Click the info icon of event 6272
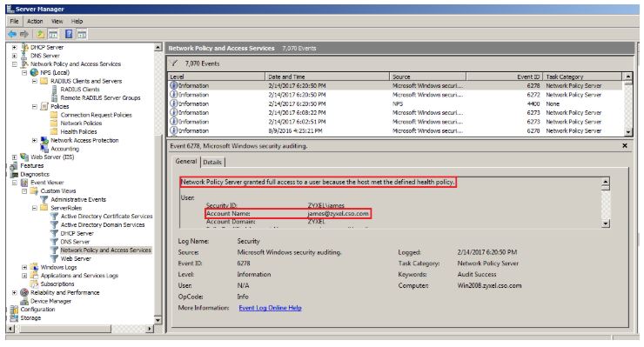Screen dimensions: 644x347 [174, 95]
